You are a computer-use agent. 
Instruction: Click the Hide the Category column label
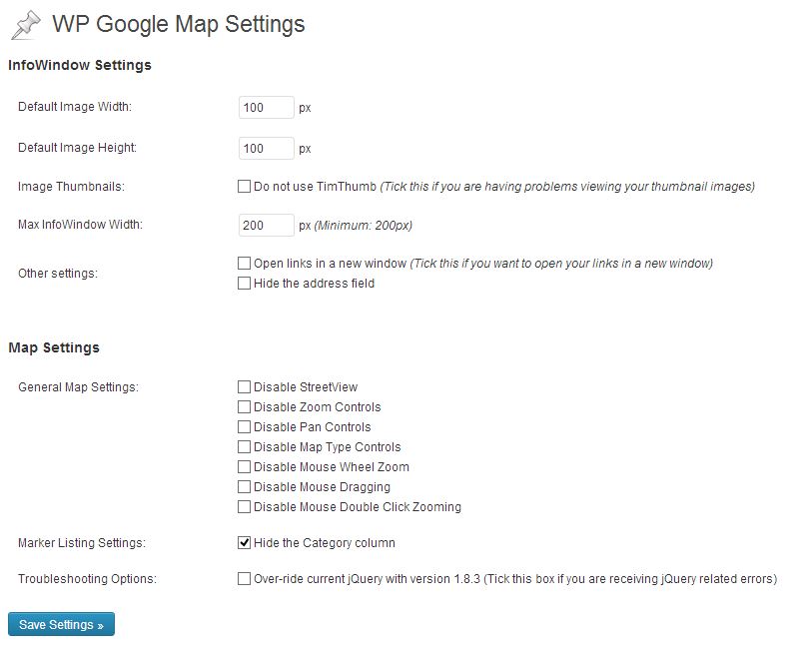325,543
